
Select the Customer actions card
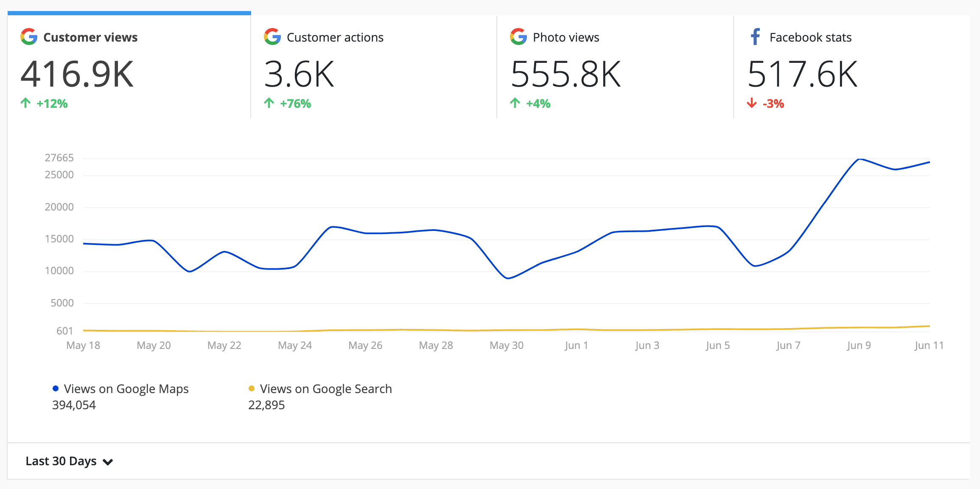[335, 37]
